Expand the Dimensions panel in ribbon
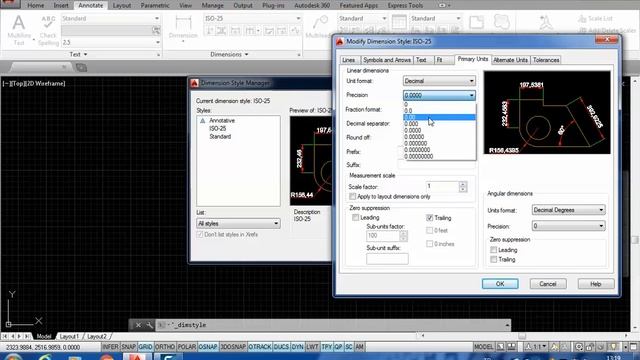The width and height of the screenshot is (640, 360). [229, 54]
